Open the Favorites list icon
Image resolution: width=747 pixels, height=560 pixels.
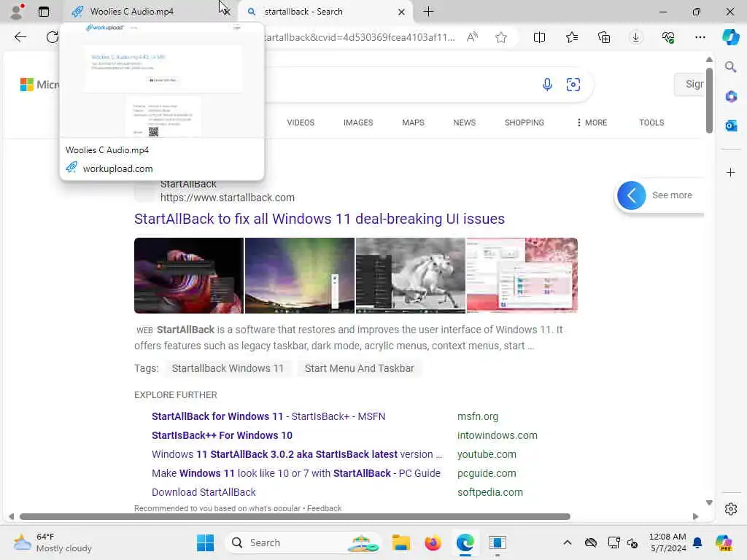(x=572, y=37)
